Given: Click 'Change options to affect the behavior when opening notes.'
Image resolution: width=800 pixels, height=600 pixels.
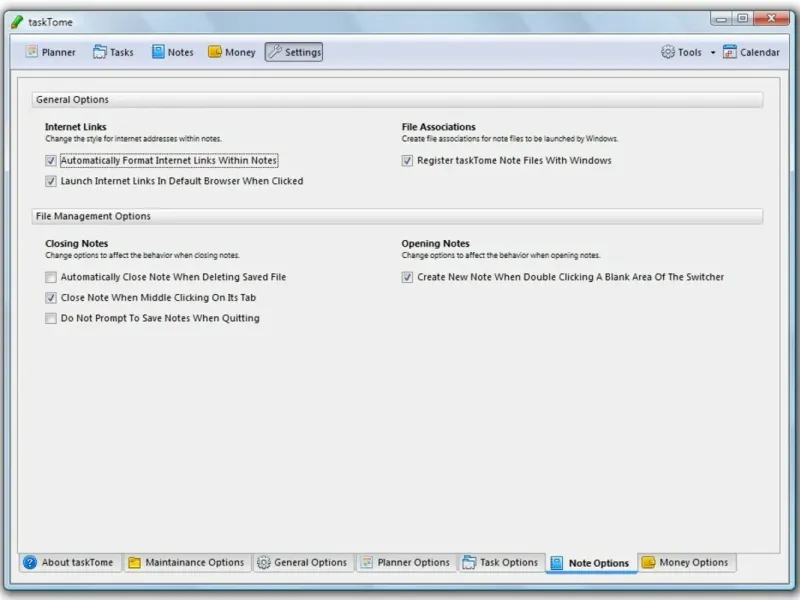Looking at the screenshot, I should click(x=501, y=255).
